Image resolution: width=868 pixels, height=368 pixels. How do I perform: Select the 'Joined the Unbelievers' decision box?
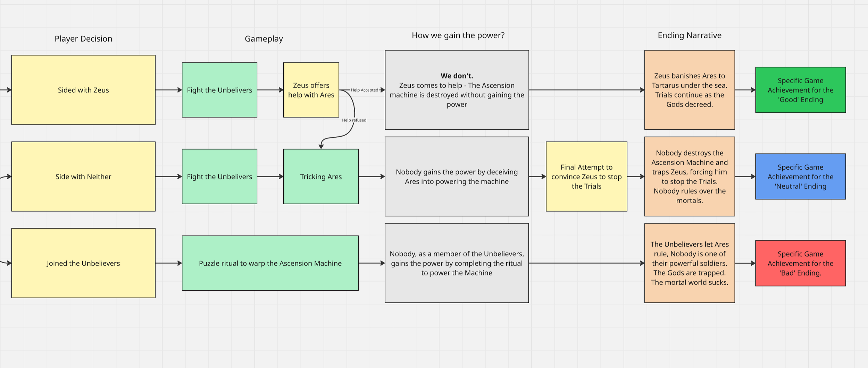click(83, 263)
